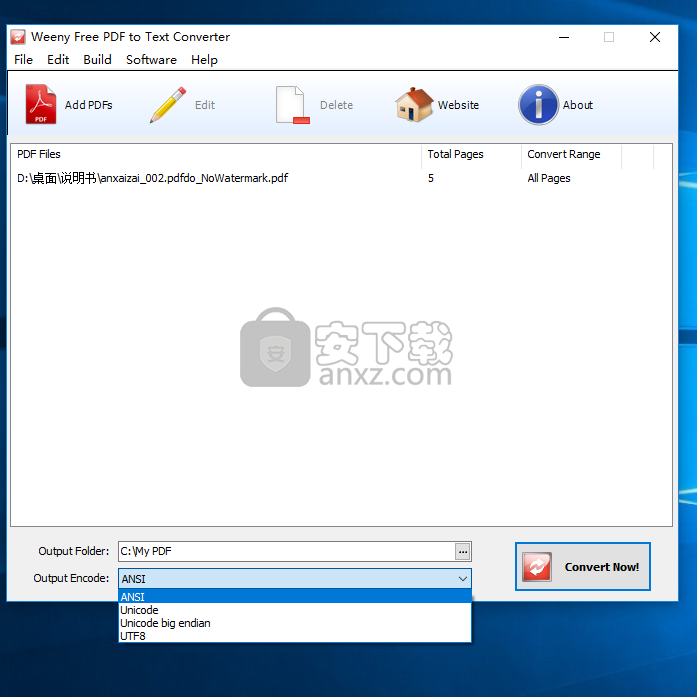Open the File menu

pyautogui.click(x=23, y=60)
